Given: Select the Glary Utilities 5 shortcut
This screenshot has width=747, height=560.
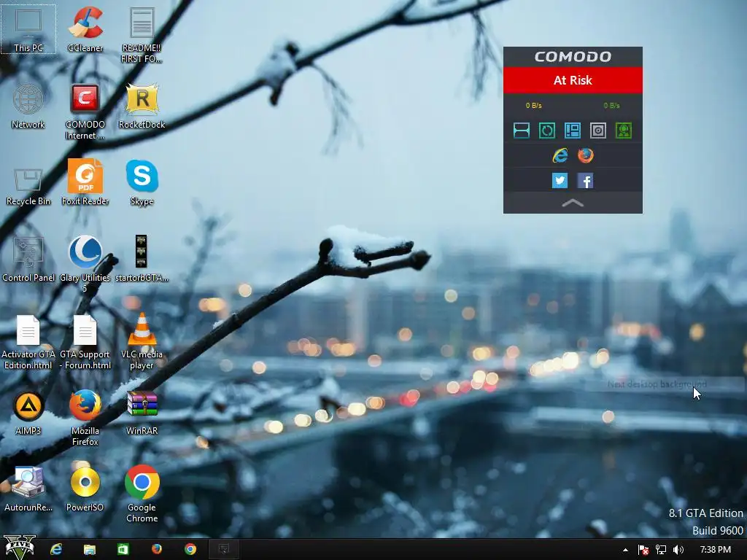Looking at the screenshot, I should (x=85, y=264).
